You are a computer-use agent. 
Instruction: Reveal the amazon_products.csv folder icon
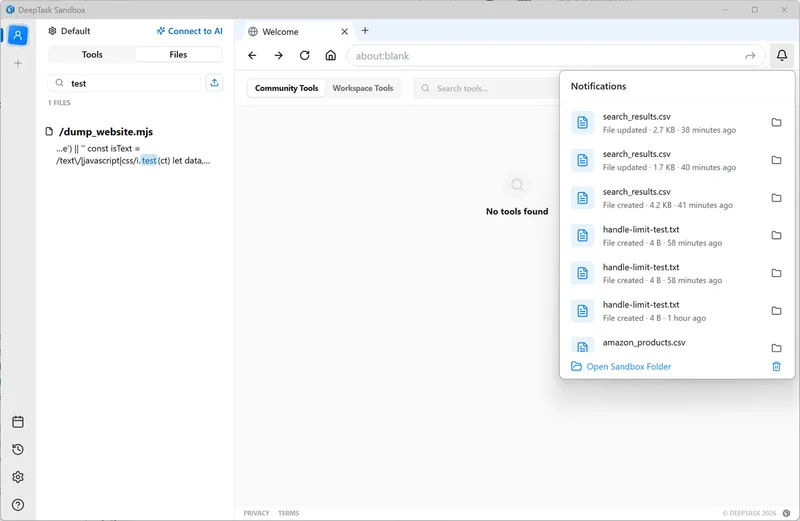[x=776, y=347]
